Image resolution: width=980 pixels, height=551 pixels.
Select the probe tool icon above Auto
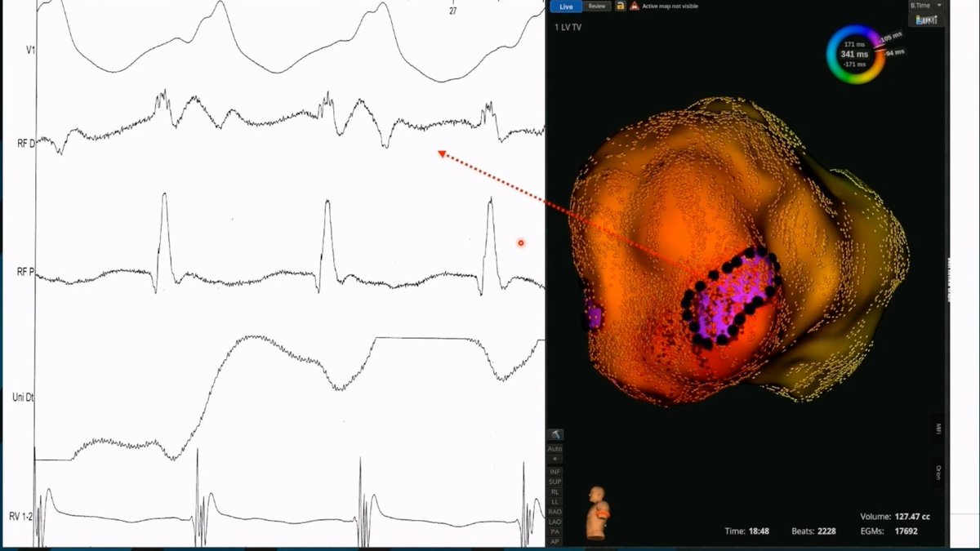[555, 435]
